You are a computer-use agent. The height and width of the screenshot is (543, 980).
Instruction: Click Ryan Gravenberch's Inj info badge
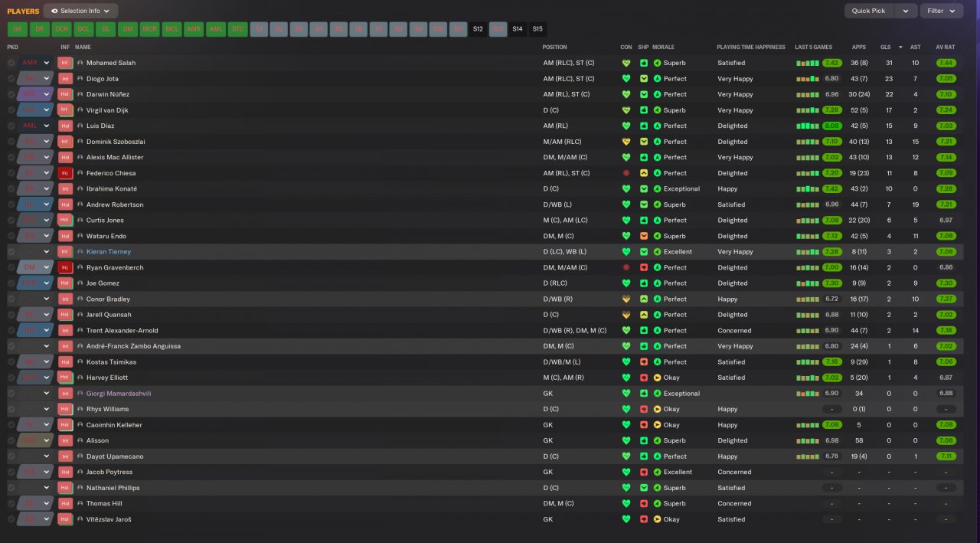coord(65,267)
